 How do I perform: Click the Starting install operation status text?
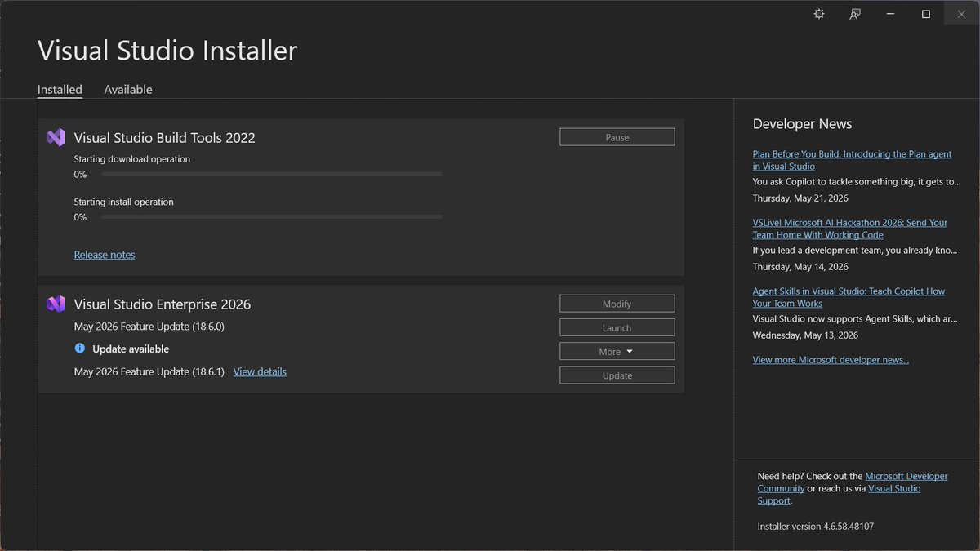point(124,202)
